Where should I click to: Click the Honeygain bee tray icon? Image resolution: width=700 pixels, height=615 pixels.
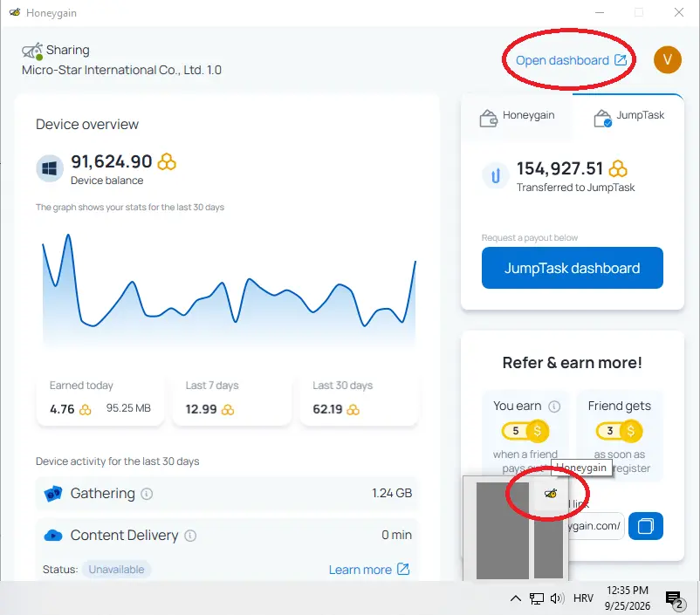click(x=551, y=493)
